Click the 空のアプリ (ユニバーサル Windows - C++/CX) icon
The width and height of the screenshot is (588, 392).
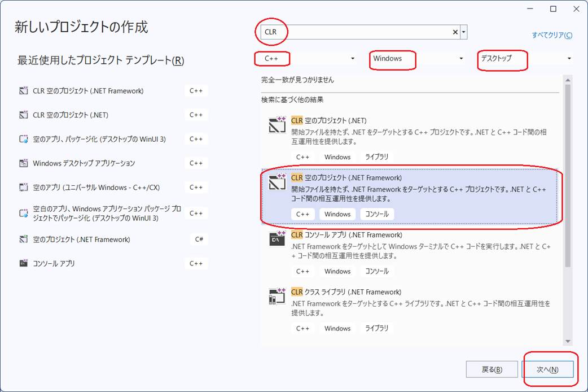pos(24,187)
